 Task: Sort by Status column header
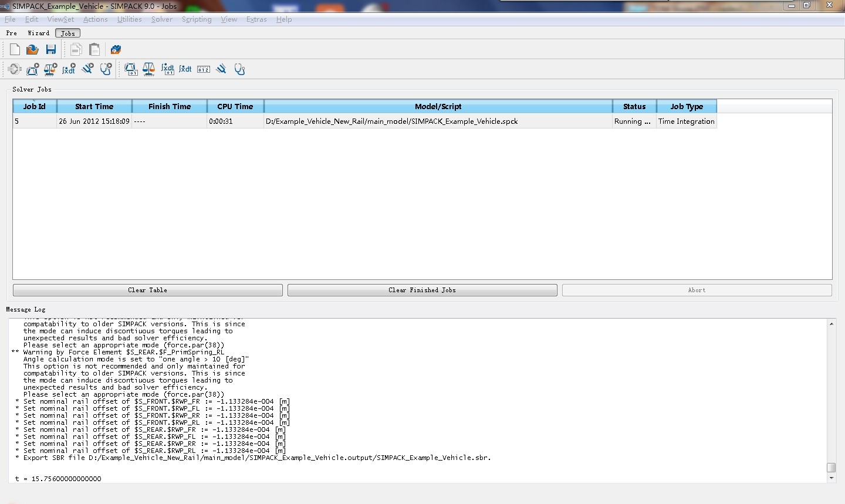(x=634, y=106)
